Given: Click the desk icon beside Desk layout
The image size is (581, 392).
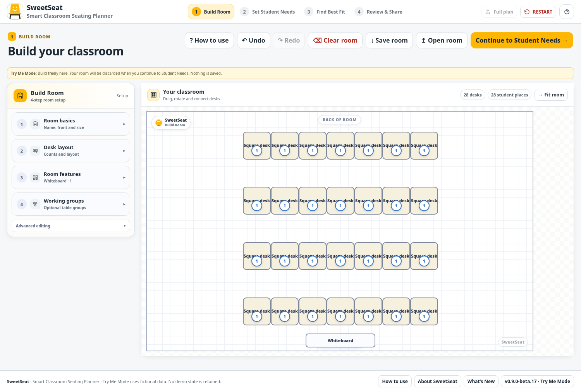Looking at the screenshot, I should click(35, 151).
